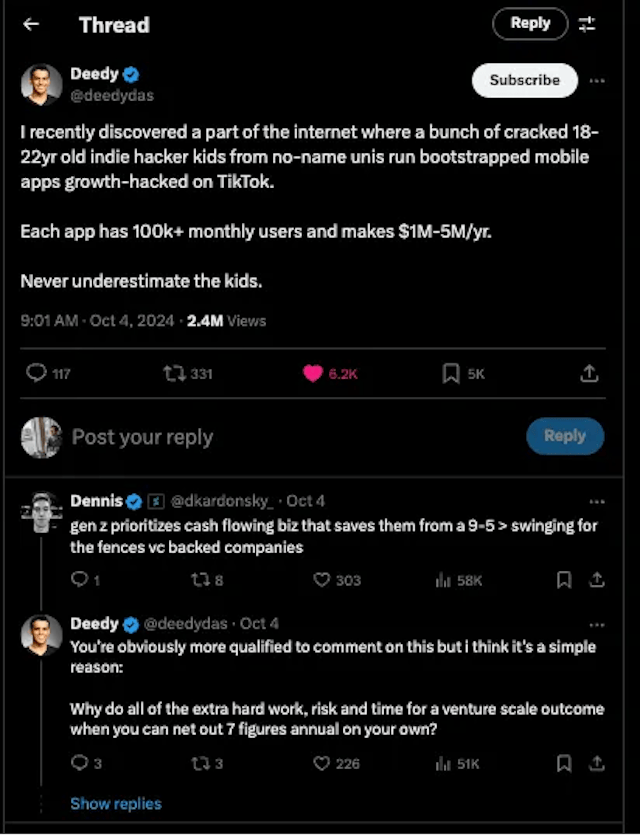Like Dennis's reply with 303 likes

[x=322, y=580]
